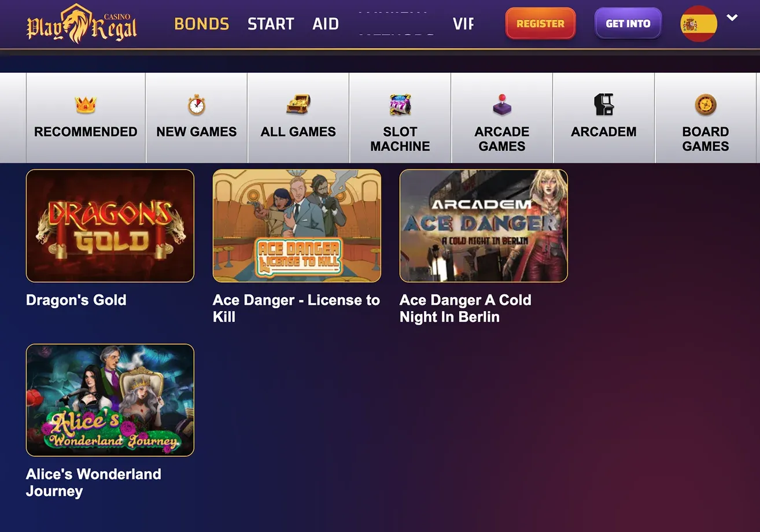Open the Dragon's Gold game thumbnail
760x532 pixels.
[110, 226]
